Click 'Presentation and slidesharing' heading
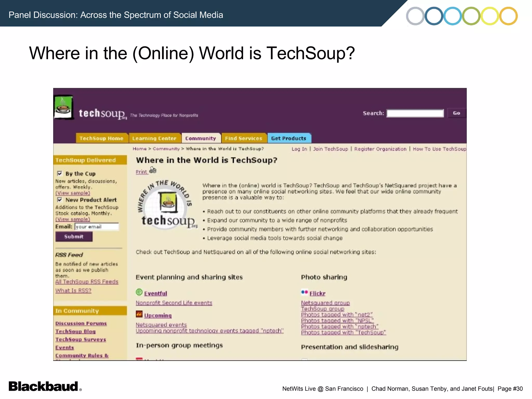Image resolution: width=532 pixels, height=399 pixels. [350, 347]
